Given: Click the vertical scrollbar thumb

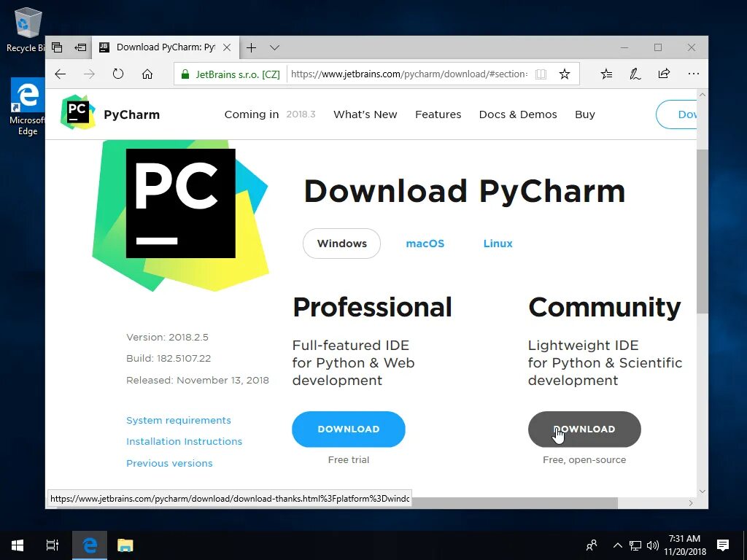Looking at the screenshot, I should [702, 231].
